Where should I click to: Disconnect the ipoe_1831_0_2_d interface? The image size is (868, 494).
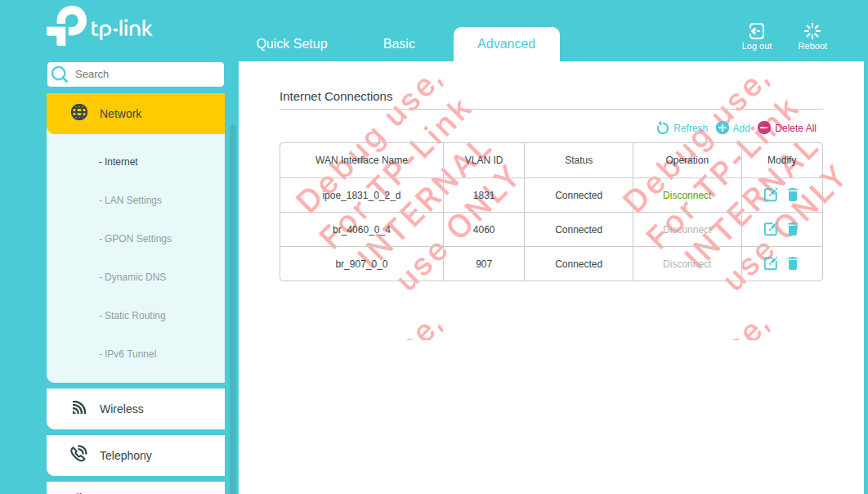(687, 195)
